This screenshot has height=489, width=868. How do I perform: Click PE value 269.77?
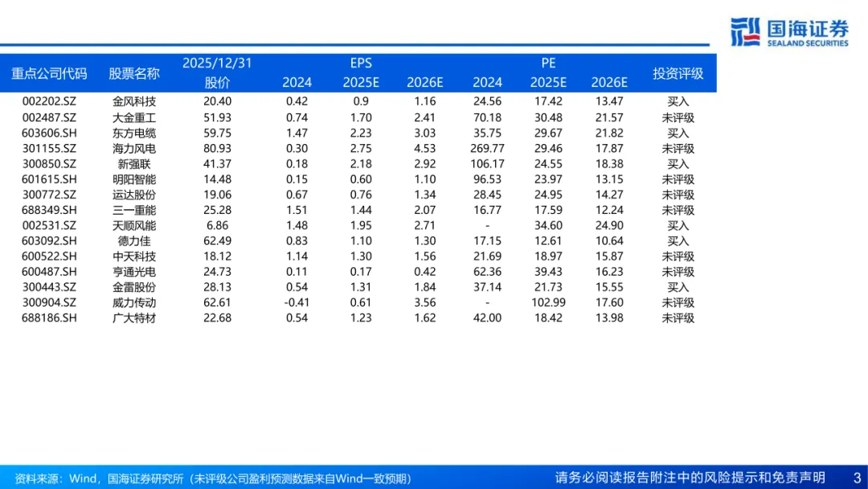(x=487, y=149)
